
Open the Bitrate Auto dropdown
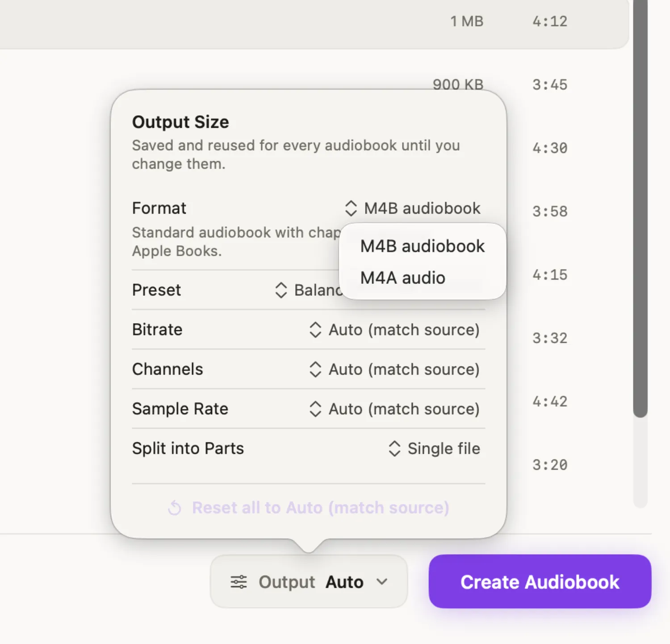pyautogui.click(x=394, y=330)
